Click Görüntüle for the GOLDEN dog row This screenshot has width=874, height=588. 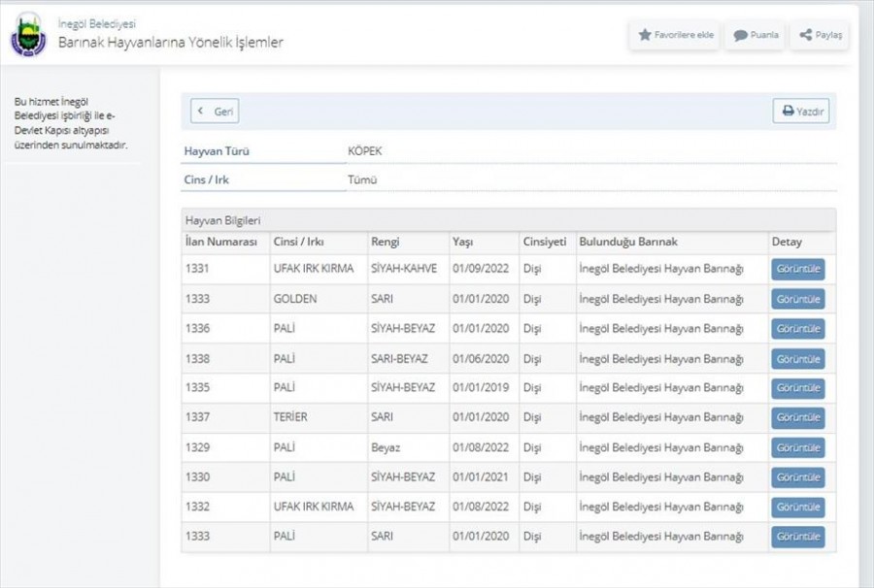click(x=797, y=299)
